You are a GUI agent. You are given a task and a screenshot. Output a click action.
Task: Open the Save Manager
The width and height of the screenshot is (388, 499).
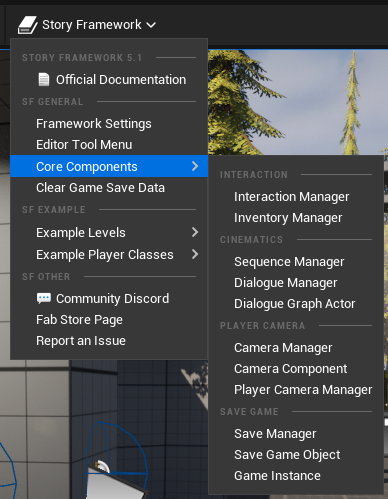click(296, 434)
